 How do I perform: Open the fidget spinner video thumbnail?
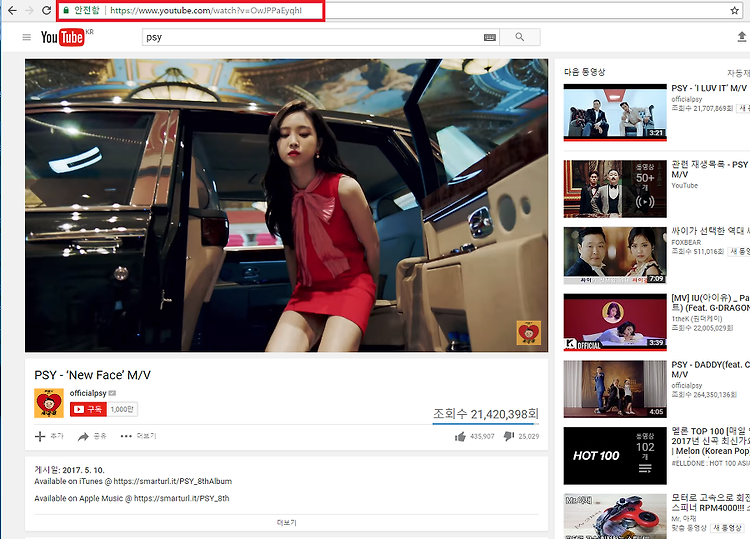(615, 517)
